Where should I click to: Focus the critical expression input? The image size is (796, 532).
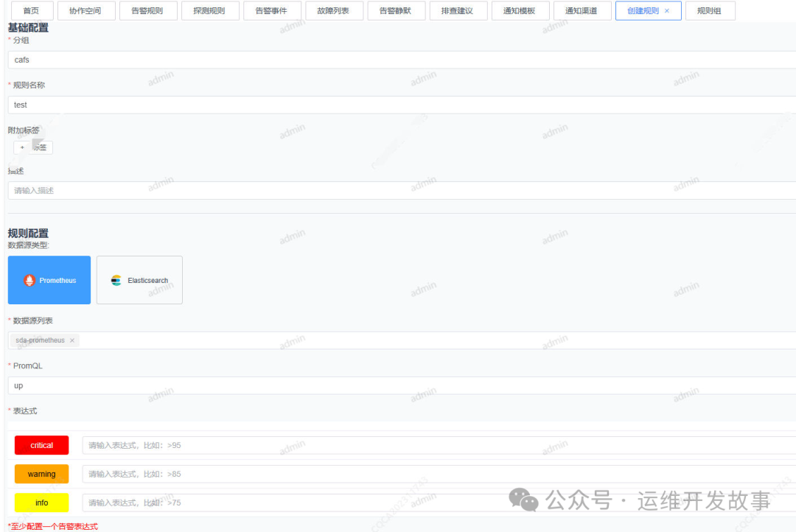click(x=439, y=445)
